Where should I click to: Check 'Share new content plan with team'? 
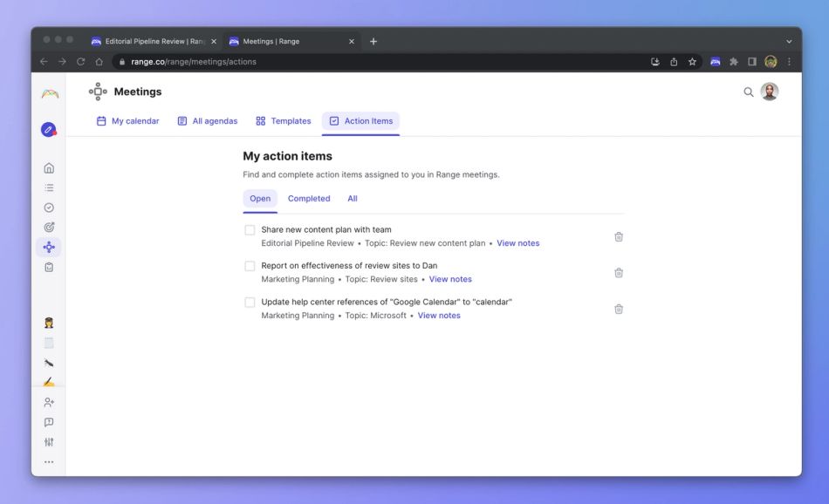coord(250,230)
